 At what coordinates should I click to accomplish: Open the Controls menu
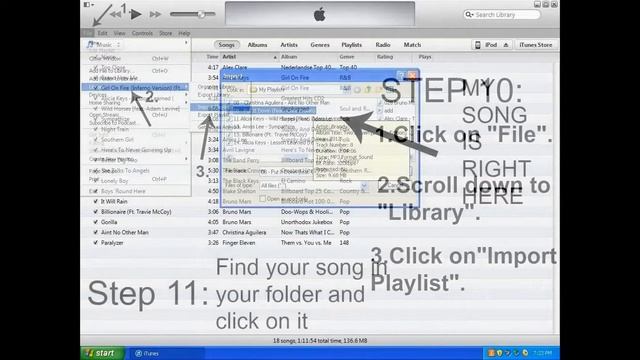point(142,33)
